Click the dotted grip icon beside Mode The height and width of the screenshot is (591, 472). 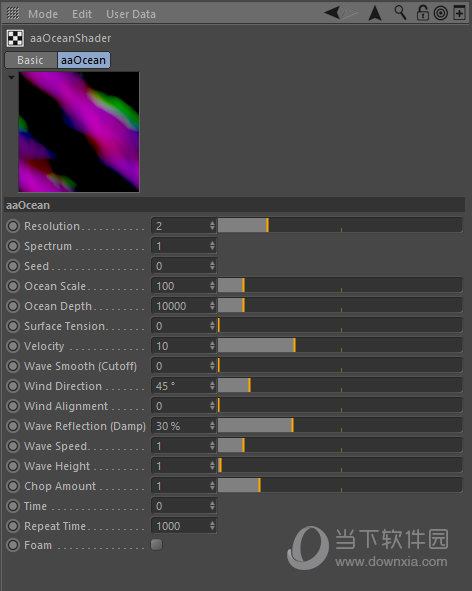[x=13, y=14]
